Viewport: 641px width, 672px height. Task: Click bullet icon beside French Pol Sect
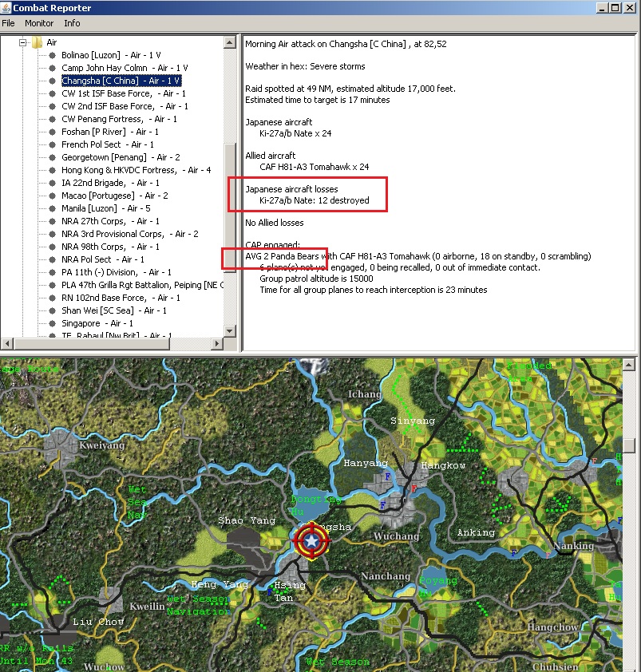[53, 145]
